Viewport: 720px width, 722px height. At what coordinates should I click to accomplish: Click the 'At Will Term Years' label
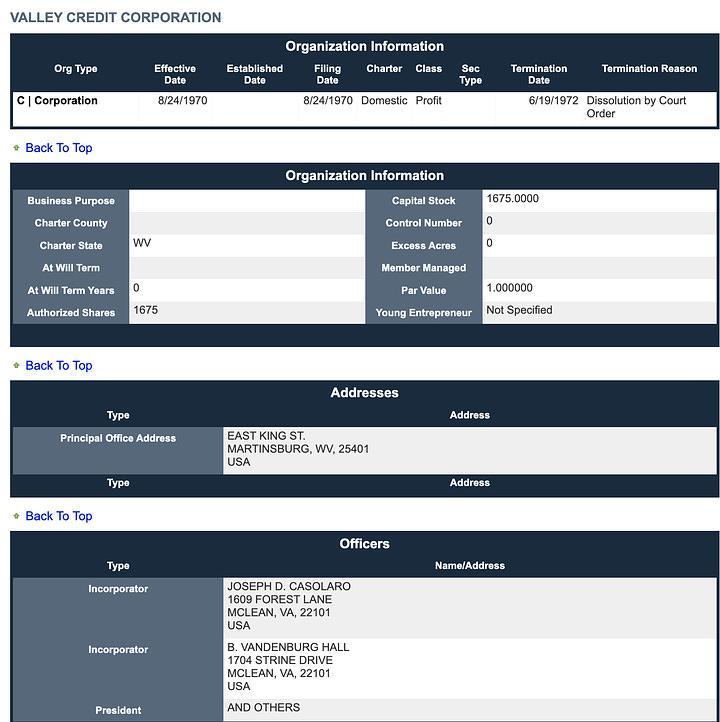point(71,291)
